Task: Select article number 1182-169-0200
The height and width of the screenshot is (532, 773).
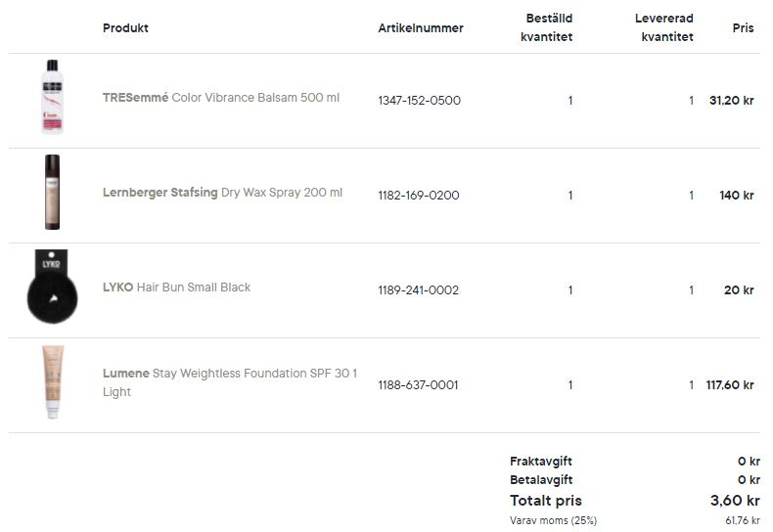Action: [x=419, y=196]
